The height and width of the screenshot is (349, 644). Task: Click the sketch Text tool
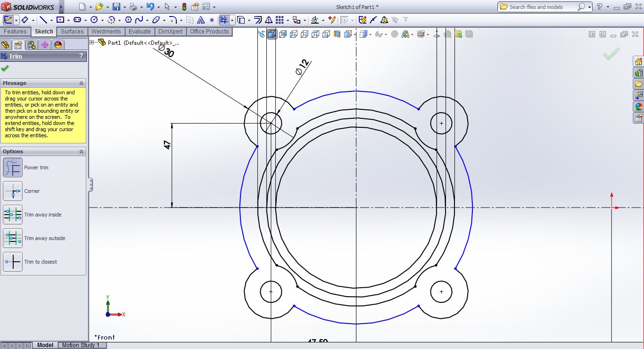tap(201, 20)
